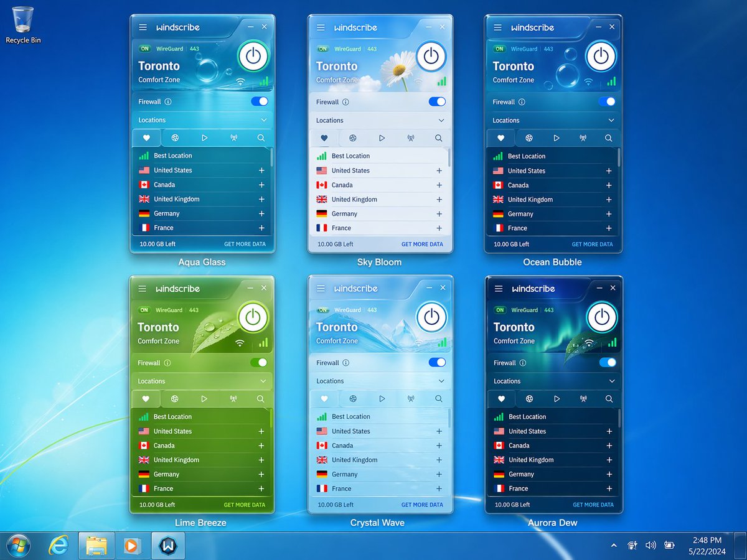Open Recycle Bin desktop icon

click(x=23, y=25)
